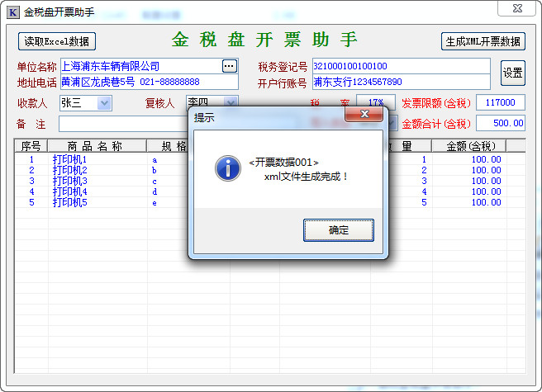The image size is (542, 392).
Task: Click the blue information icon in the dialog
Action: 228,168
